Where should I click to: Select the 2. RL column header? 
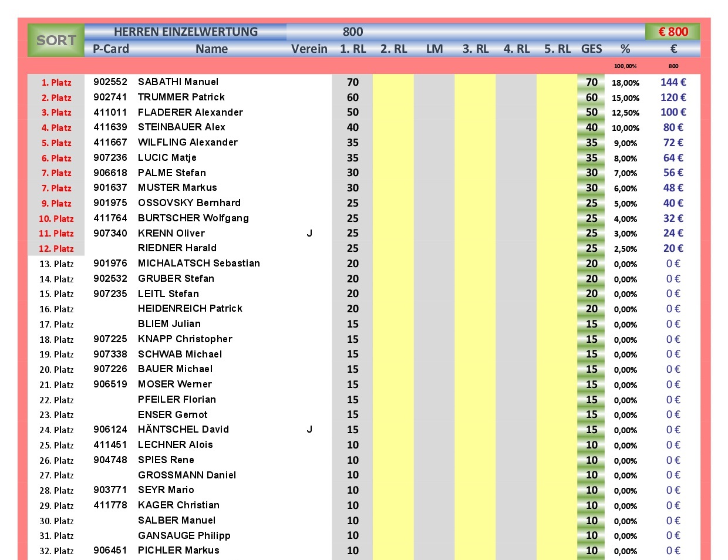pos(393,49)
